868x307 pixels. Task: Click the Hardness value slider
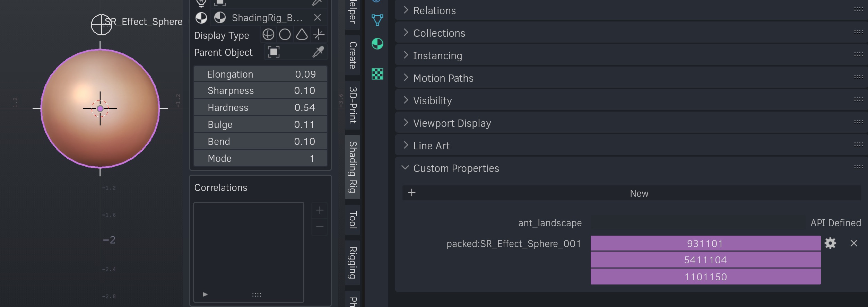[x=260, y=107]
